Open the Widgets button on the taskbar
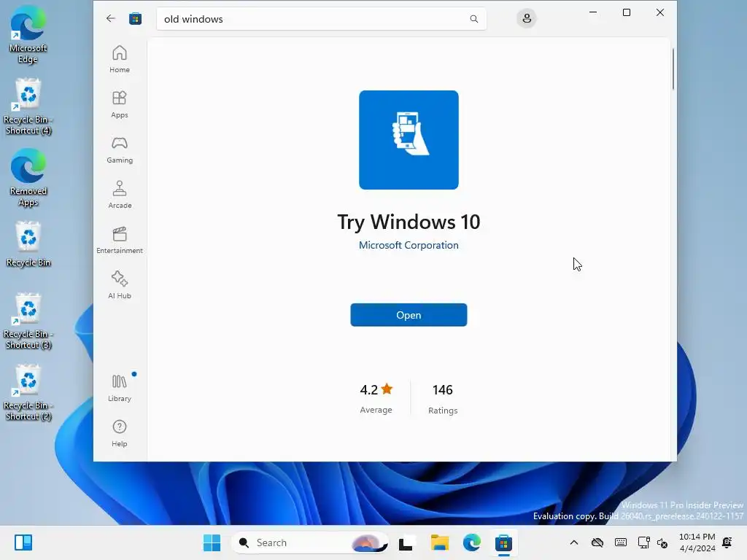Image resolution: width=747 pixels, height=560 pixels. click(x=23, y=542)
